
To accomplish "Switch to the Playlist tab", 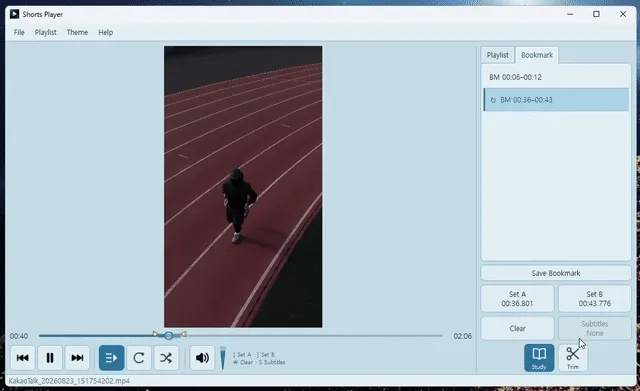I will point(498,55).
